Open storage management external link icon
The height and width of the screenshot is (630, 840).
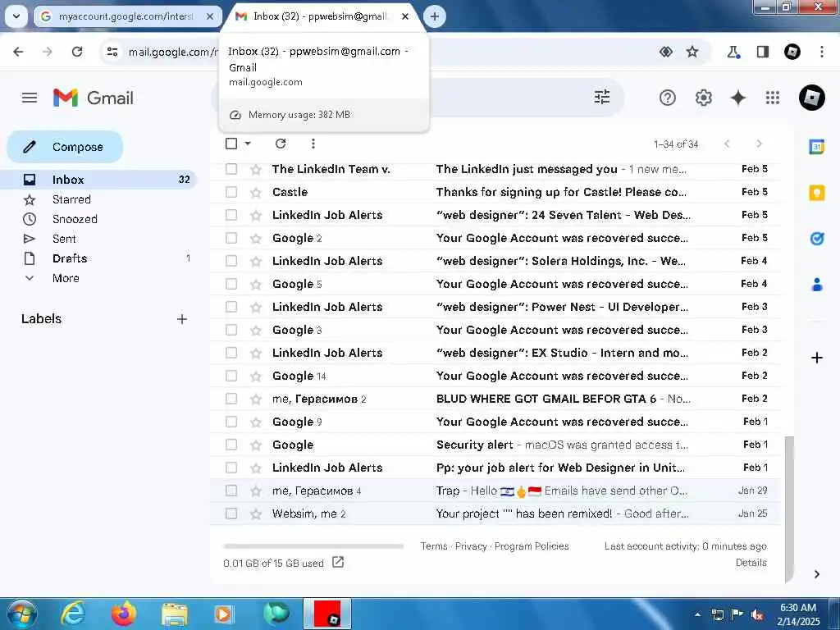click(337, 562)
